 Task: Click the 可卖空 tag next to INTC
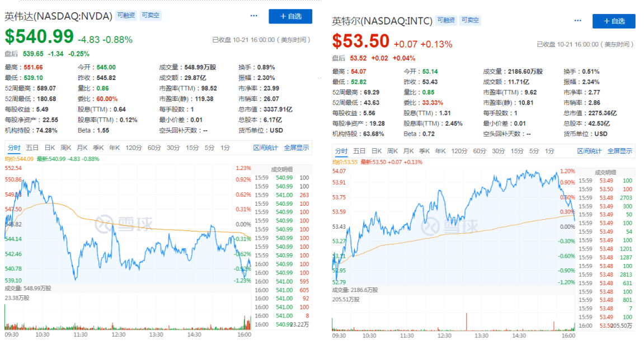pyautogui.click(x=470, y=21)
